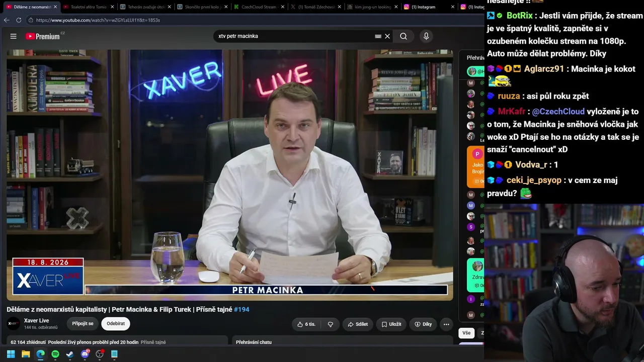
Task: Open Xaver Live channel avatar
Action: (x=14, y=324)
